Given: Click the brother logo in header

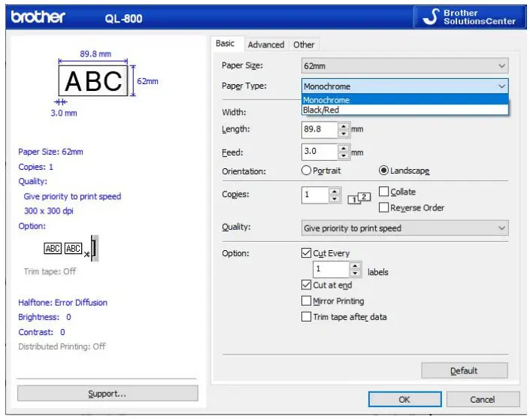Looking at the screenshot, I should pyautogui.click(x=38, y=17).
